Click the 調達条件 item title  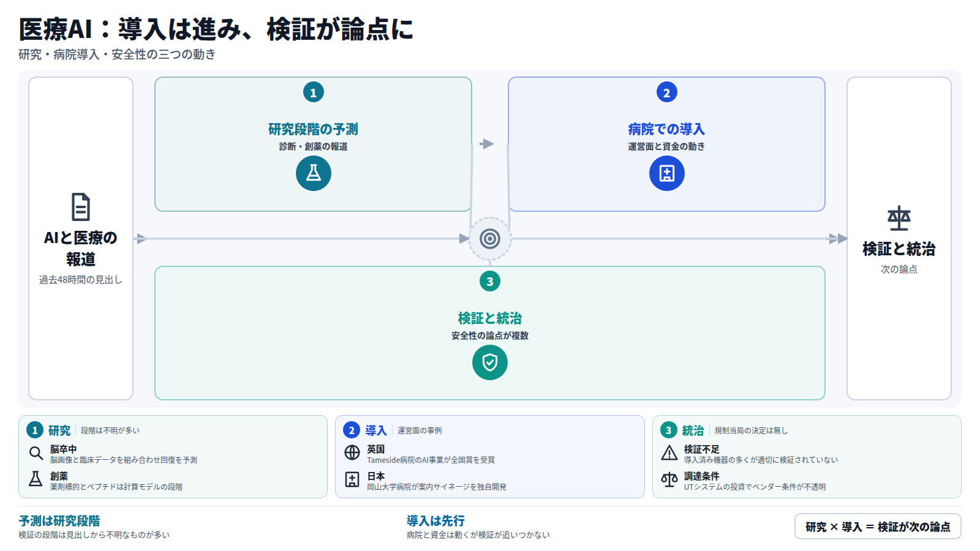[702, 476]
